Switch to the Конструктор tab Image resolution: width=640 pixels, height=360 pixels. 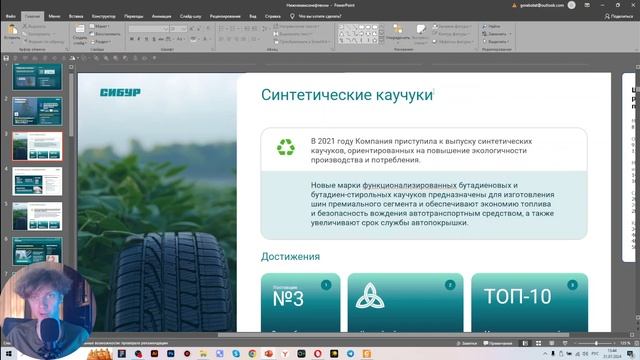104,16
